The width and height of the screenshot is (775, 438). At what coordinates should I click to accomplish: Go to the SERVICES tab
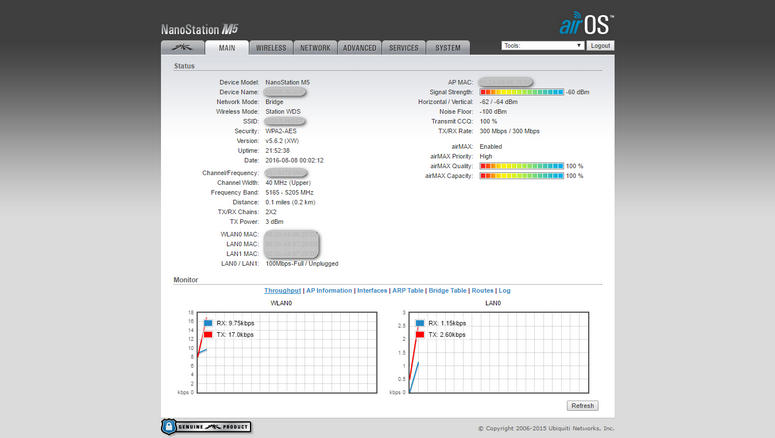tap(404, 48)
